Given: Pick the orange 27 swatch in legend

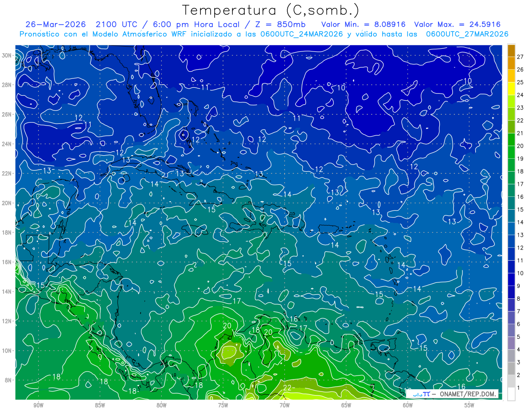Looking at the screenshot, I should pos(511,50).
